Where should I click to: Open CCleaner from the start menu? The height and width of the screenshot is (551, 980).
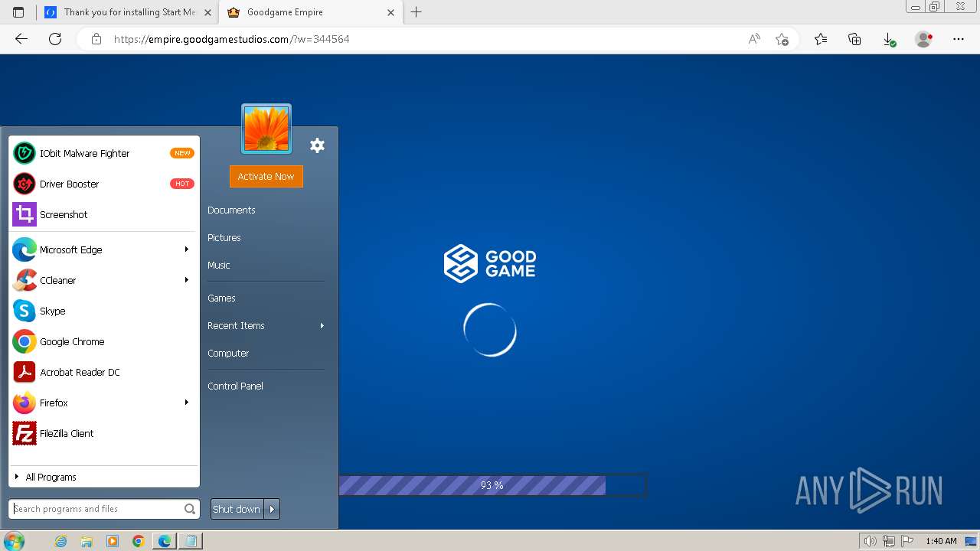104,280
